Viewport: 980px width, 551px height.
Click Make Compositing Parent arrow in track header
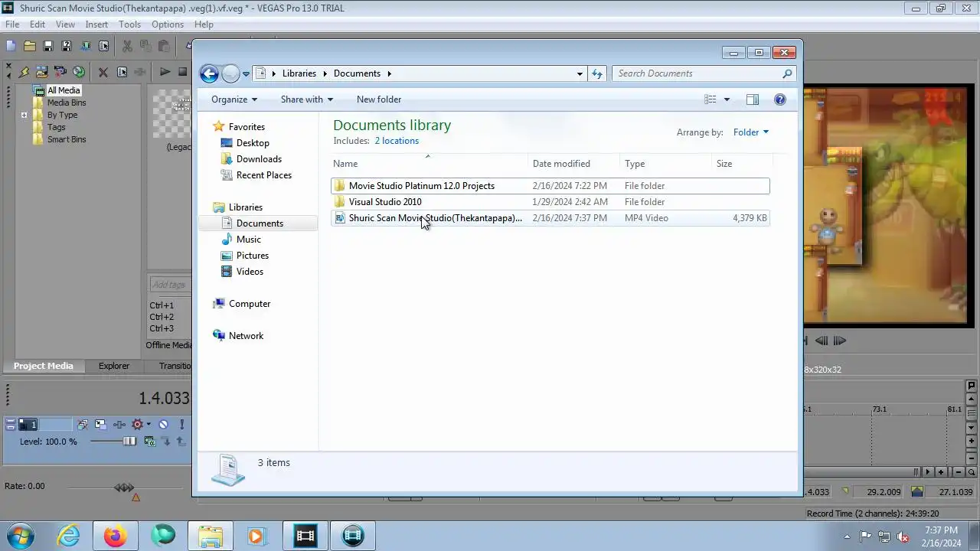click(181, 442)
